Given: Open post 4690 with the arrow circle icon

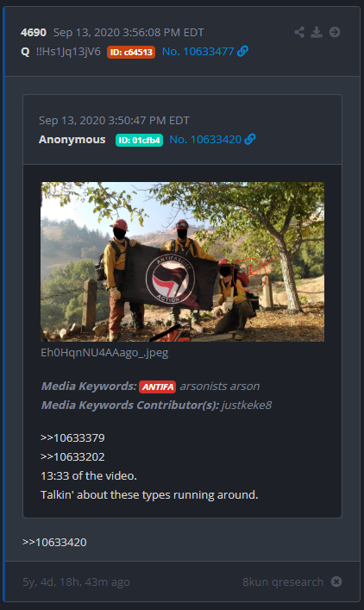Looking at the screenshot, I should [335, 32].
